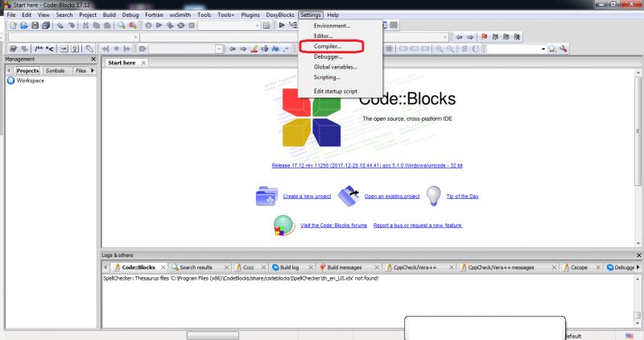Run the incremental search magnifier icon
The image size is (644, 340).
coord(552,49)
